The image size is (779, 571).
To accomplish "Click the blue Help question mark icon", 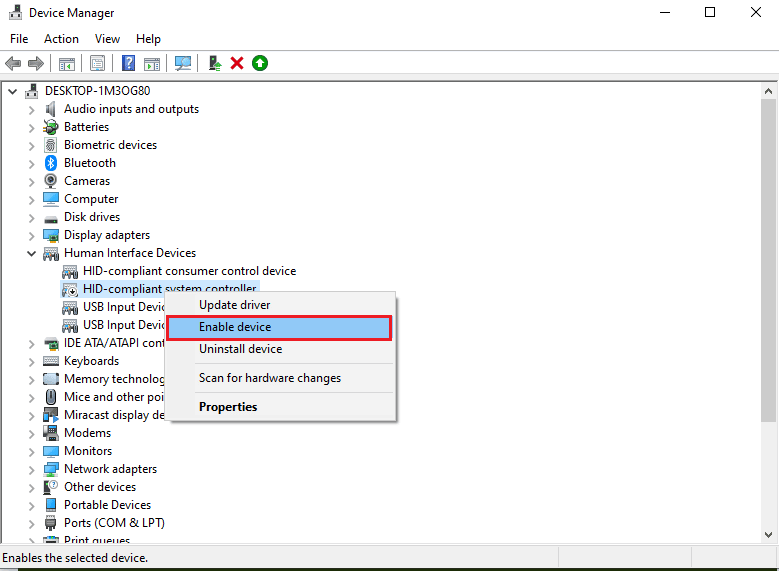I will pos(128,64).
